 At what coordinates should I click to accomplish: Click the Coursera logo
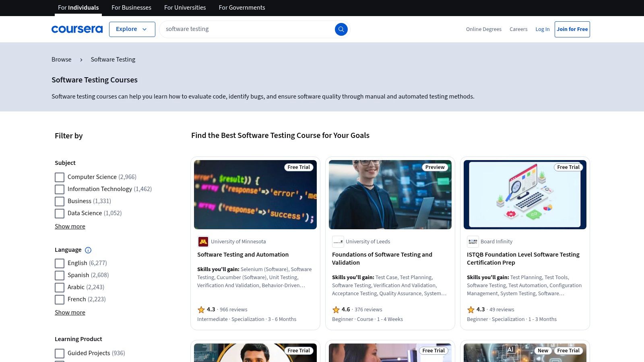tap(77, 29)
